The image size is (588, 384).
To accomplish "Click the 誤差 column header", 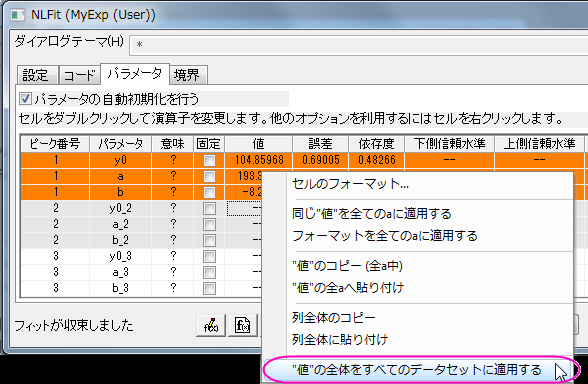I will coord(320,144).
